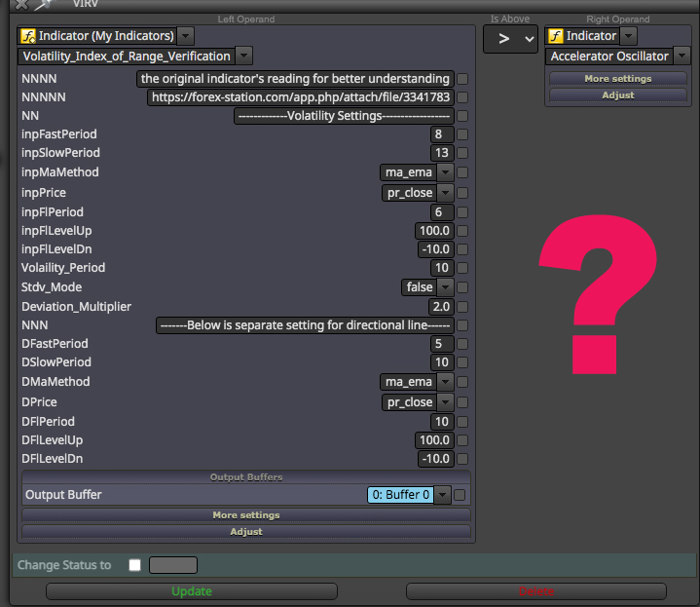Click the function icon beside Indicator (My Indicators)
This screenshot has height=607, width=700.
(x=28, y=36)
